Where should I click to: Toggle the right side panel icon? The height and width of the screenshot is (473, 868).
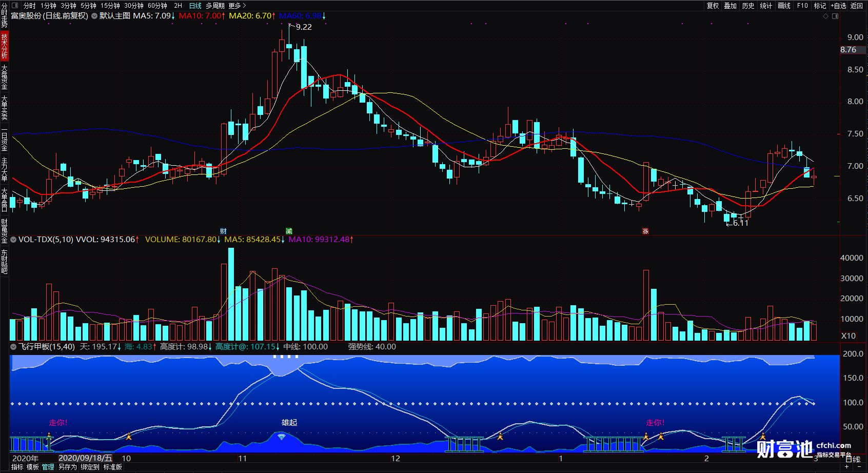pos(835,16)
